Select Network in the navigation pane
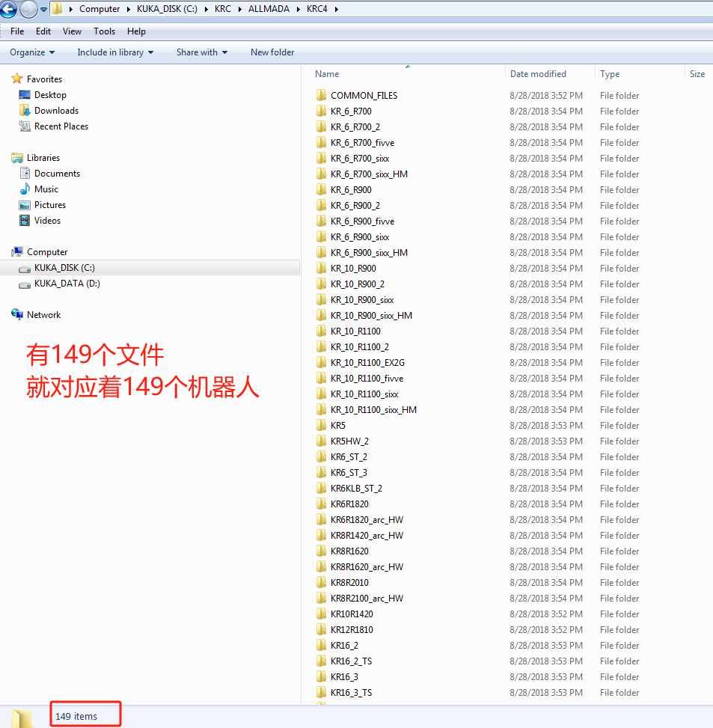The height and width of the screenshot is (728, 713). pos(43,314)
